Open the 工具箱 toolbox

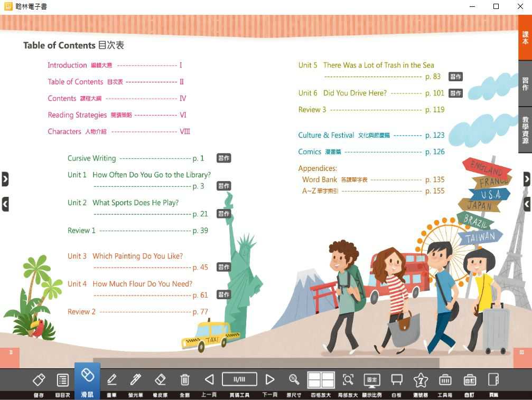(x=445, y=379)
